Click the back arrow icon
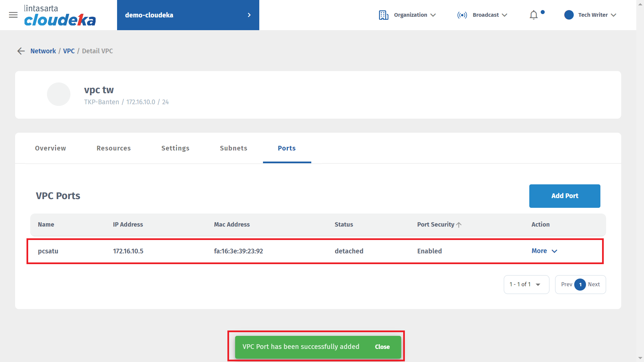The width and height of the screenshot is (644, 362). (21, 51)
